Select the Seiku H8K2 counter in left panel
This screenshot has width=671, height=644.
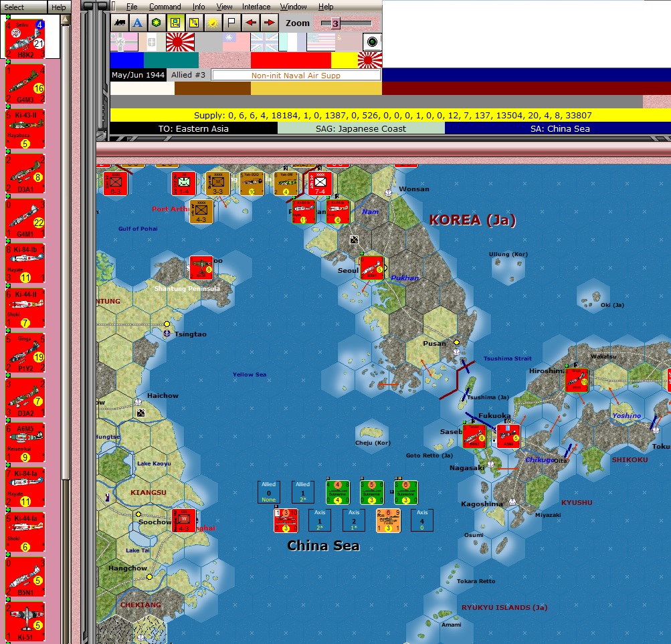[x=25, y=40]
